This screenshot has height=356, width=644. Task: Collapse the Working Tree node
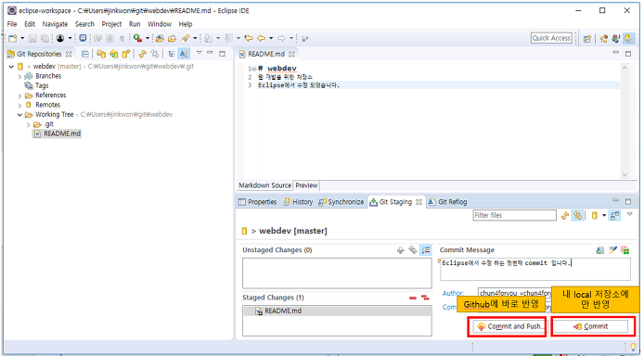19,115
